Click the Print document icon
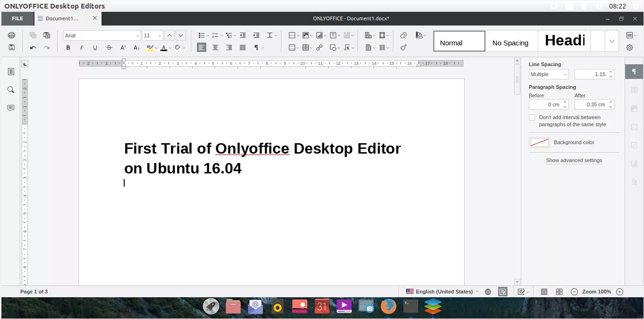 (x=12, y=35)
